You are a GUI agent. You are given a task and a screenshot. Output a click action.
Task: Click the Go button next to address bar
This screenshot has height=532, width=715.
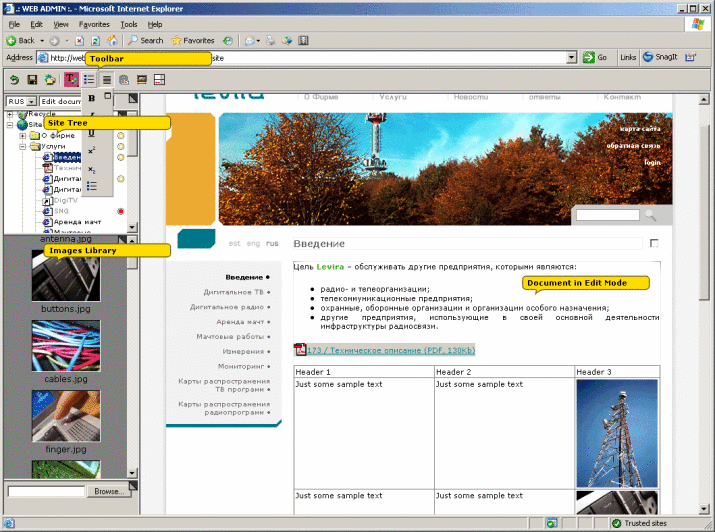(596, 57)
